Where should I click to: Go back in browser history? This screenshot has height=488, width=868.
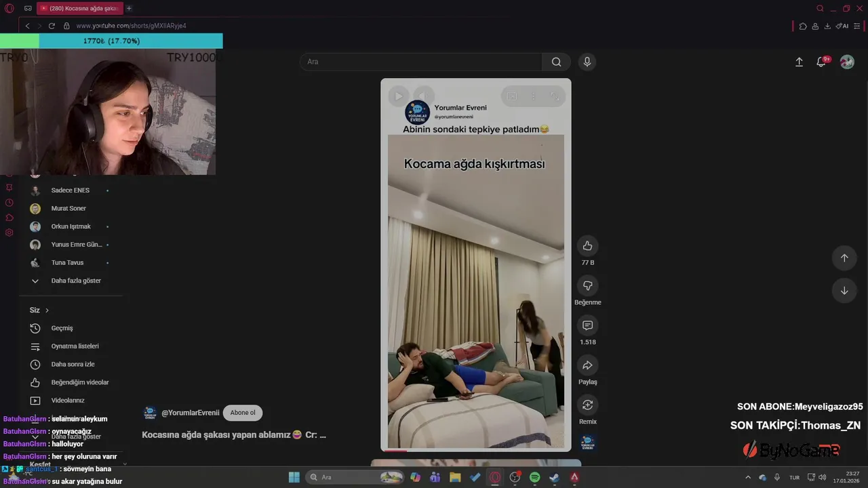point(27,26)
